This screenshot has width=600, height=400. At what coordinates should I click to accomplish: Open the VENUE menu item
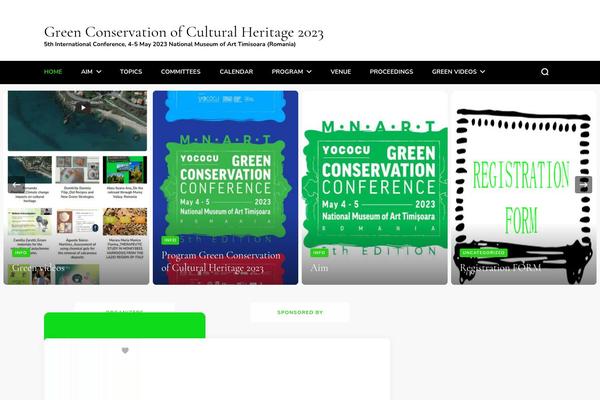click(x=341, y=72)
